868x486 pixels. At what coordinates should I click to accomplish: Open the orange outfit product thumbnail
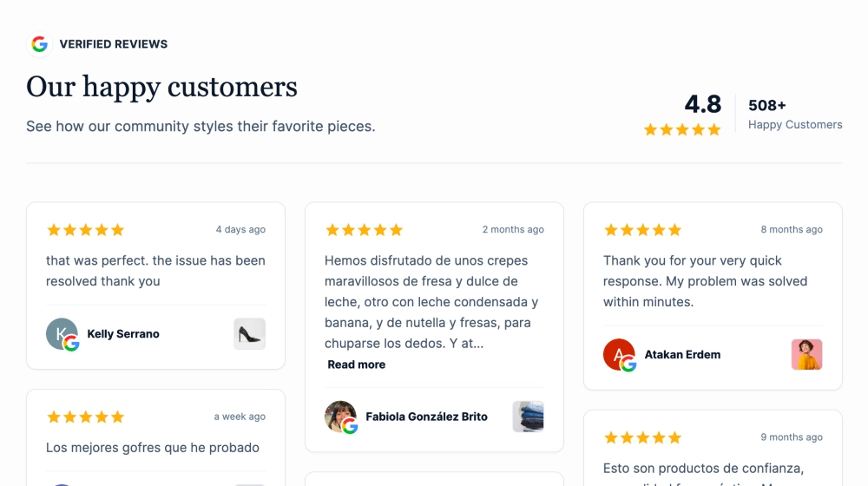(x=806, y=355)
